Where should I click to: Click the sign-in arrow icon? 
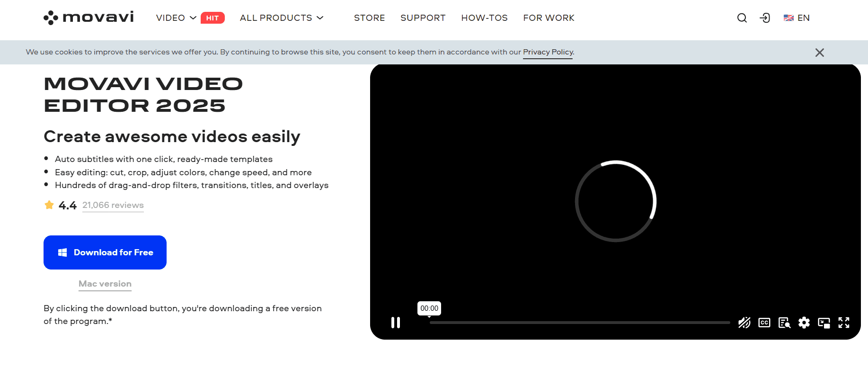765,18
